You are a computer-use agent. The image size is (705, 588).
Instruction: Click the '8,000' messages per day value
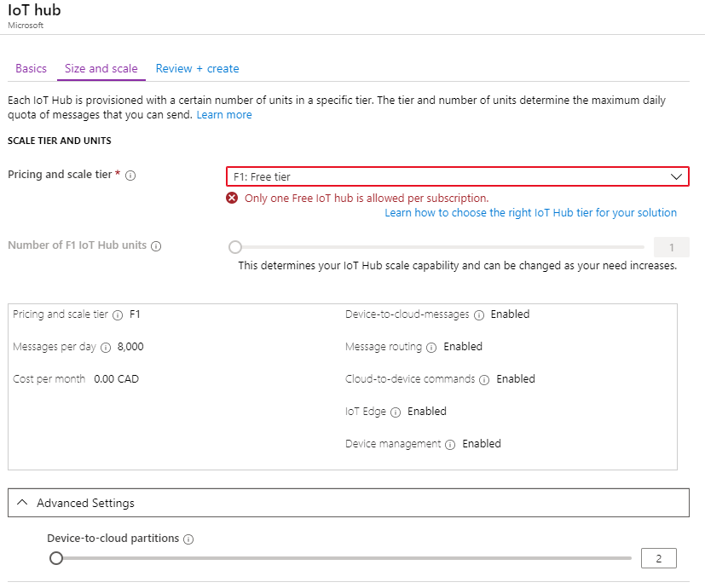click(x=130, y=347)
